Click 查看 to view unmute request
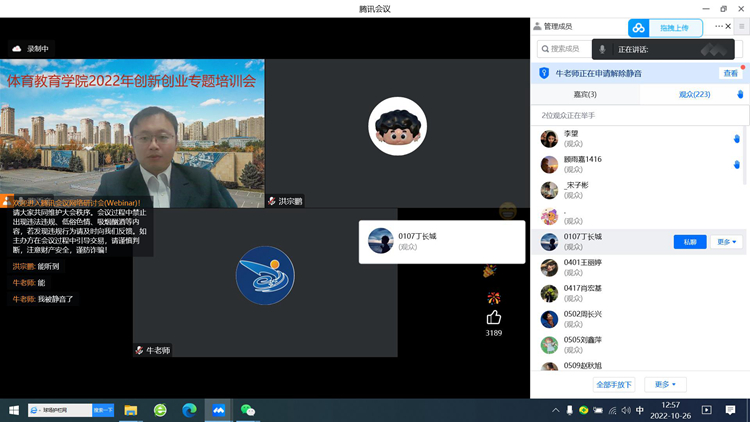750x422 pixels. 730,73
